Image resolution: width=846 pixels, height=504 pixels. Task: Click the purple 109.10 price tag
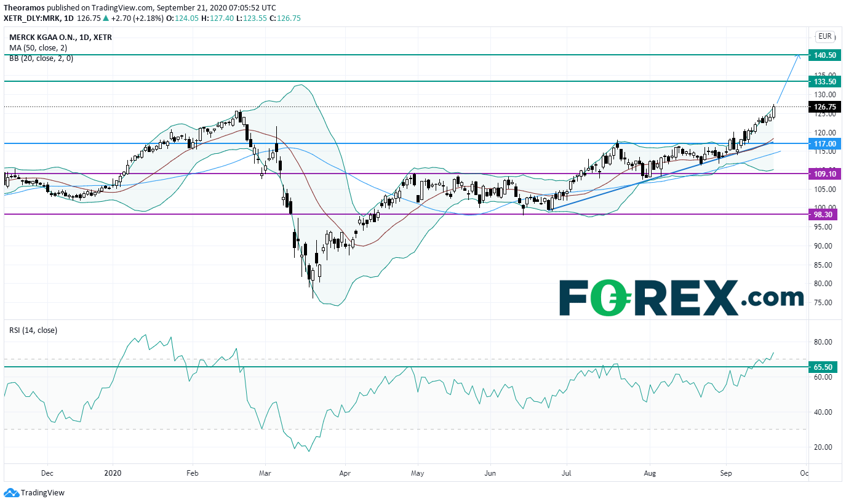(824, 174)
